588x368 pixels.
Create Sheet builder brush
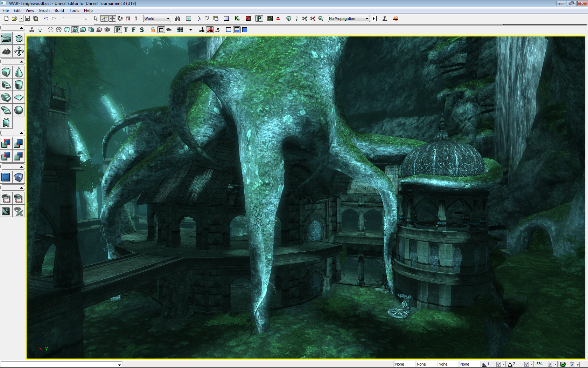point(19,97)
